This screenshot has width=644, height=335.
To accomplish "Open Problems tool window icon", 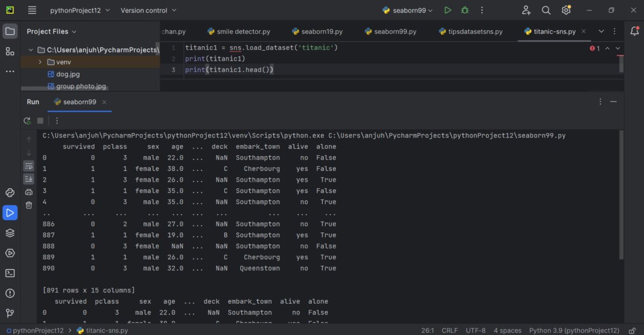I will click(10, 293).
